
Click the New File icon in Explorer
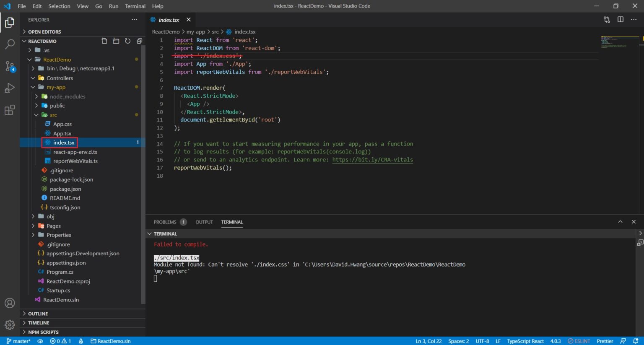[104, 41]
